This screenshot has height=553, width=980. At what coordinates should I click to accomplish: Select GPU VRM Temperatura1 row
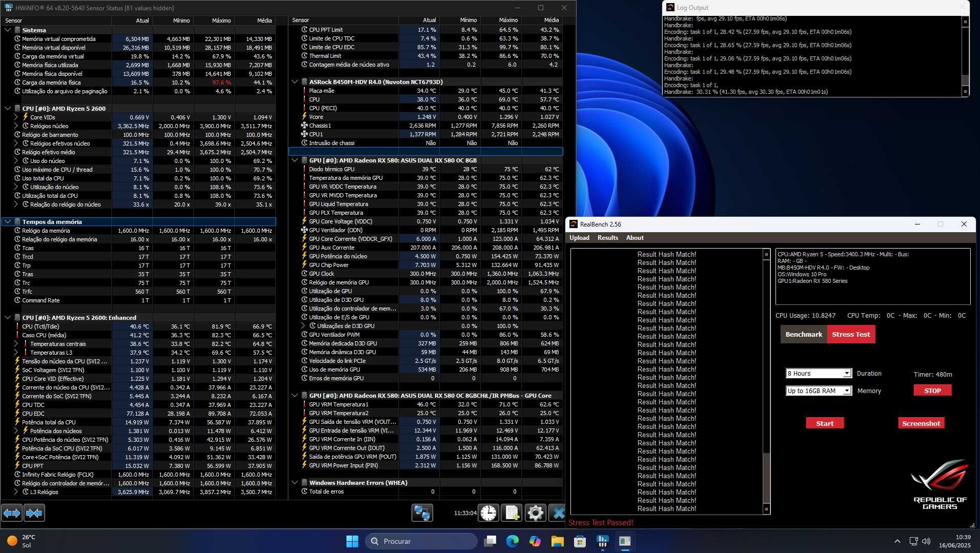(425, 404)
